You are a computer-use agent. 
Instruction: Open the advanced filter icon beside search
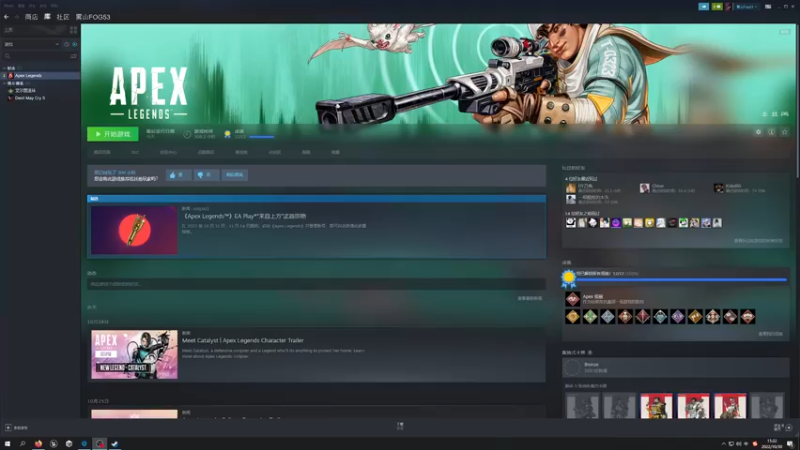[73, 56]
